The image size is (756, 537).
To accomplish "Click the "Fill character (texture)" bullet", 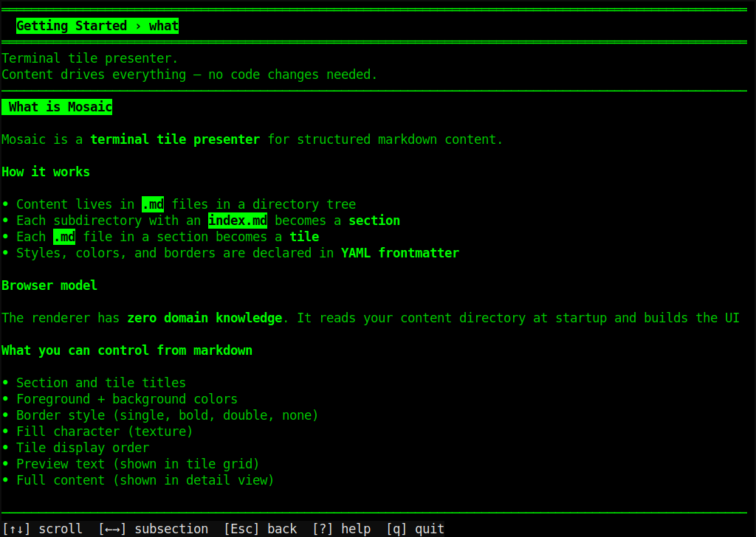I will [97, 432].
